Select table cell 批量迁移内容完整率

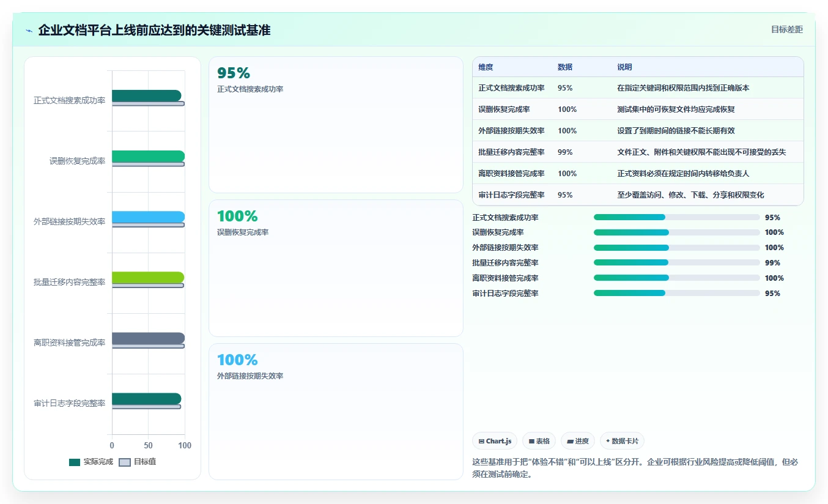(x=511, y=152)
